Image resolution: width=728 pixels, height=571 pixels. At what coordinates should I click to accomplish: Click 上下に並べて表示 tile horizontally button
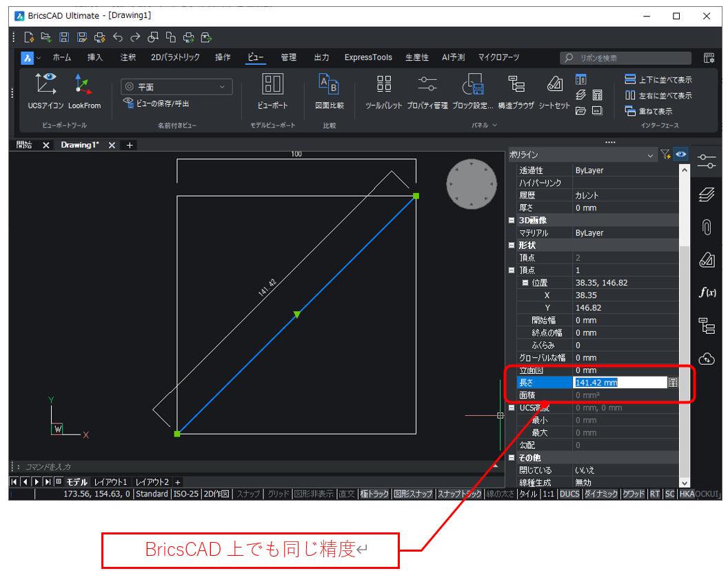pos(658,79)
